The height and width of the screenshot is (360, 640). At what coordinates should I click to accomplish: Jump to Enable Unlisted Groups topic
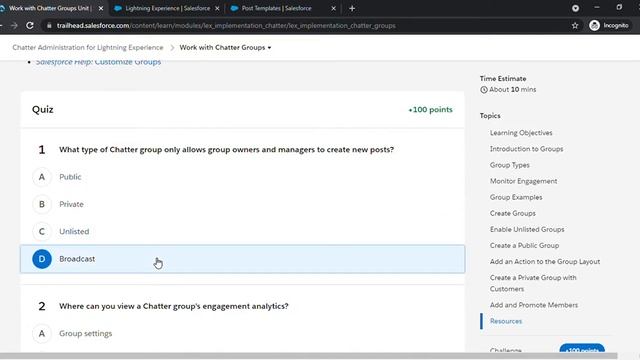(x=527, y=229)
